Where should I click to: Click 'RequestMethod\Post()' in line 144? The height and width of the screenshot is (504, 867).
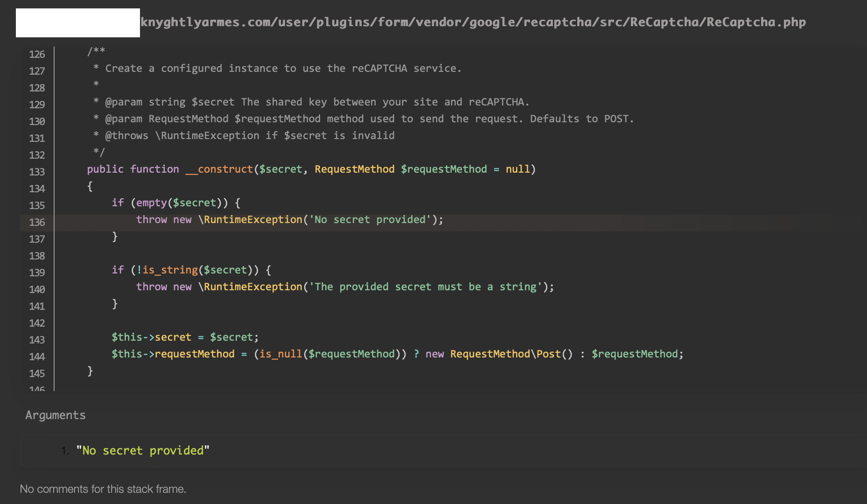511,354
